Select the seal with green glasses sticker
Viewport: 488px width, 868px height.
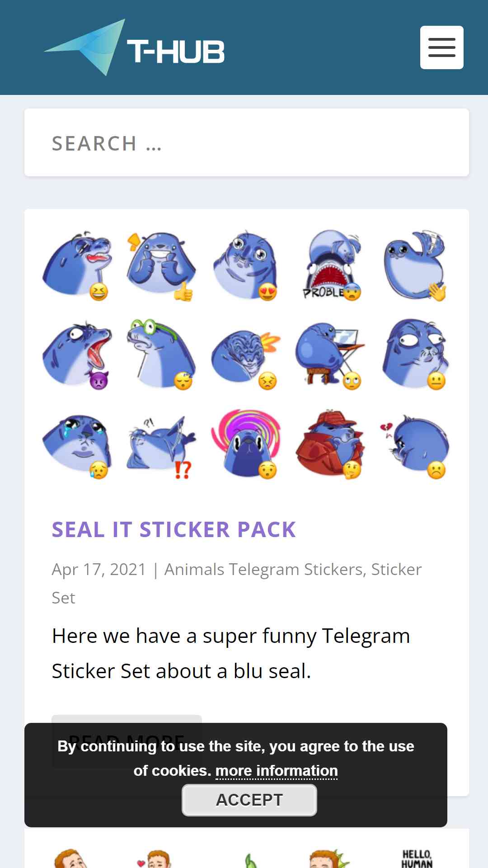[162, 354]
